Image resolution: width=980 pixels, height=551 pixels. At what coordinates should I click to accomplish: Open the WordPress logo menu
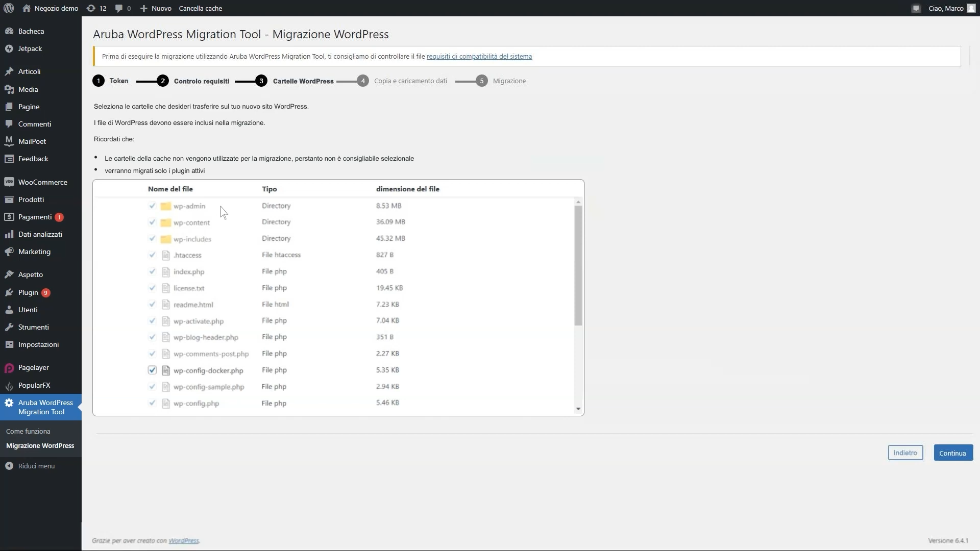pyautogui.click(x=9, y=8)
